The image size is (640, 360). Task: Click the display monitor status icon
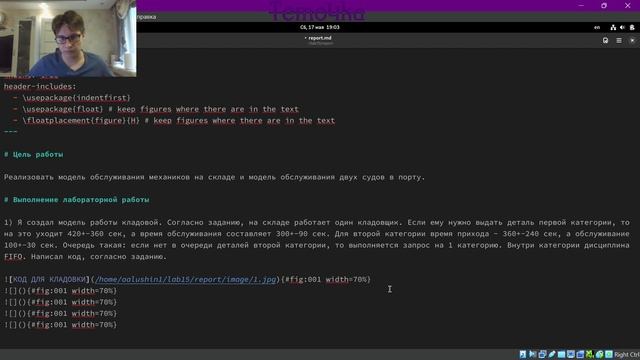click(571, 354)
